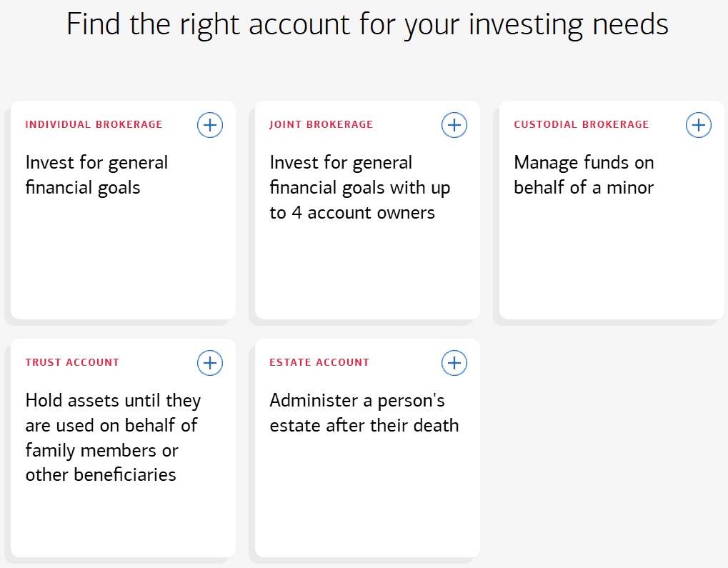This screenshot has width=728, height=568.
Task: Select the Individual Brokerage heading
Action: coord(94,124)
